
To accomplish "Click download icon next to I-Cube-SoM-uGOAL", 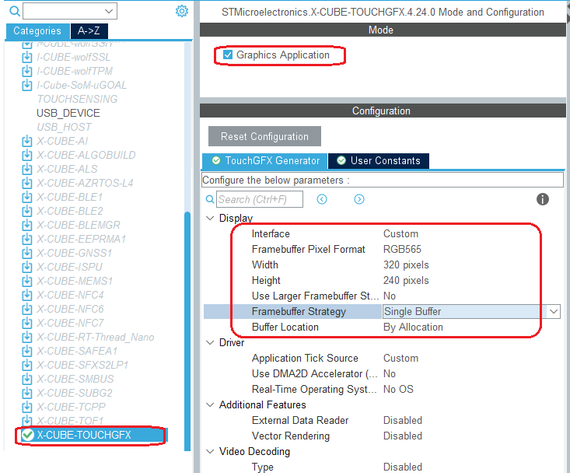I will (x=27, y=85).
